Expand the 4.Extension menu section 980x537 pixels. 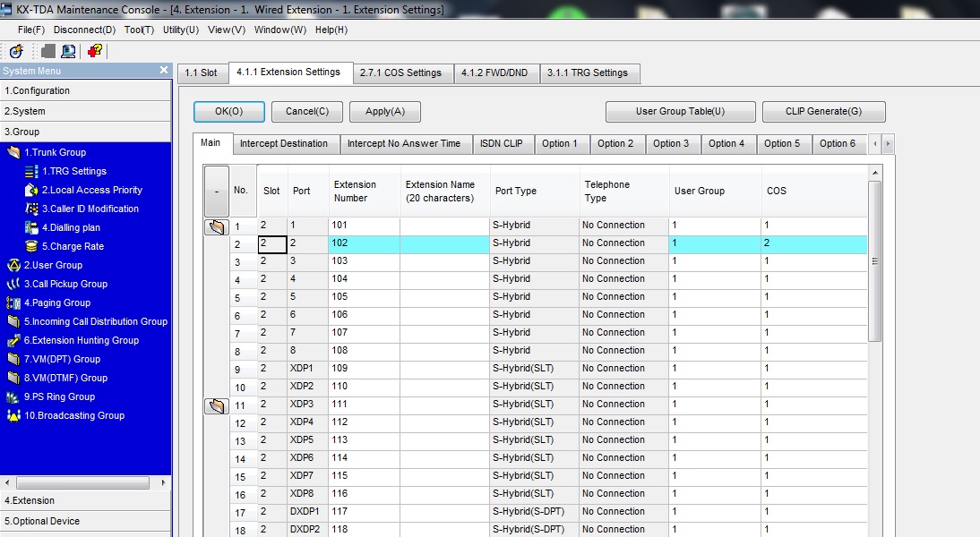pyautogui.click(x=85, y=500)
